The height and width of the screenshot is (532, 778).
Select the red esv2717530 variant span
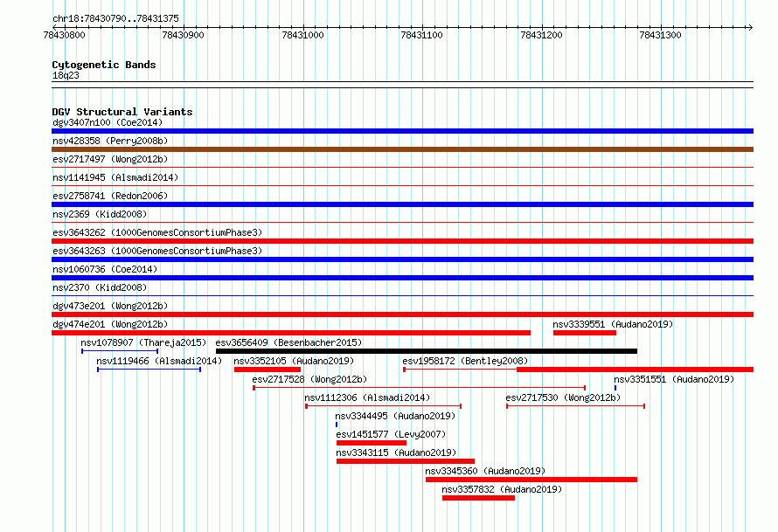575,406
